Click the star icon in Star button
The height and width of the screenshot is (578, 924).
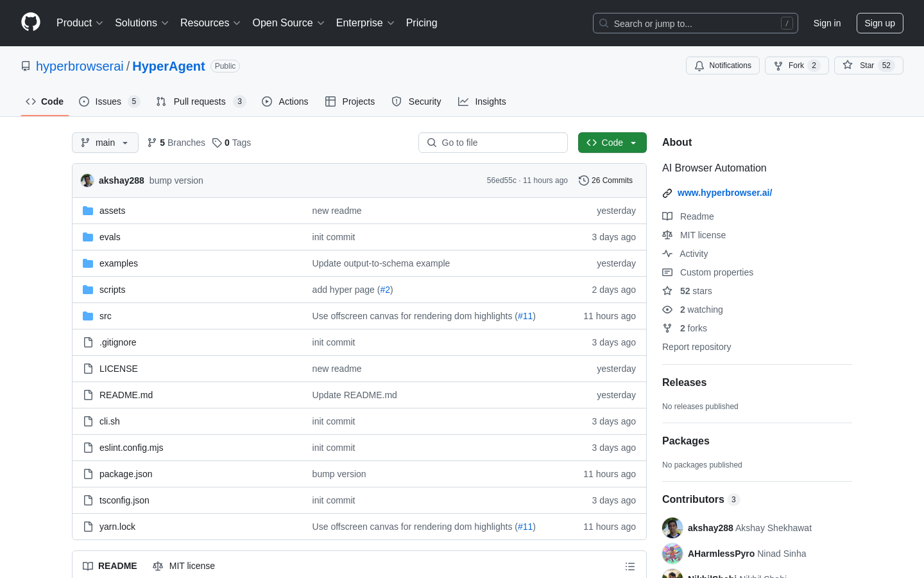click(848, 66)
